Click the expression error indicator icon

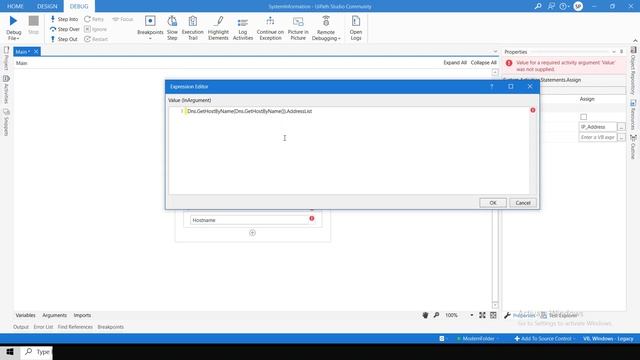click(533, 110)
